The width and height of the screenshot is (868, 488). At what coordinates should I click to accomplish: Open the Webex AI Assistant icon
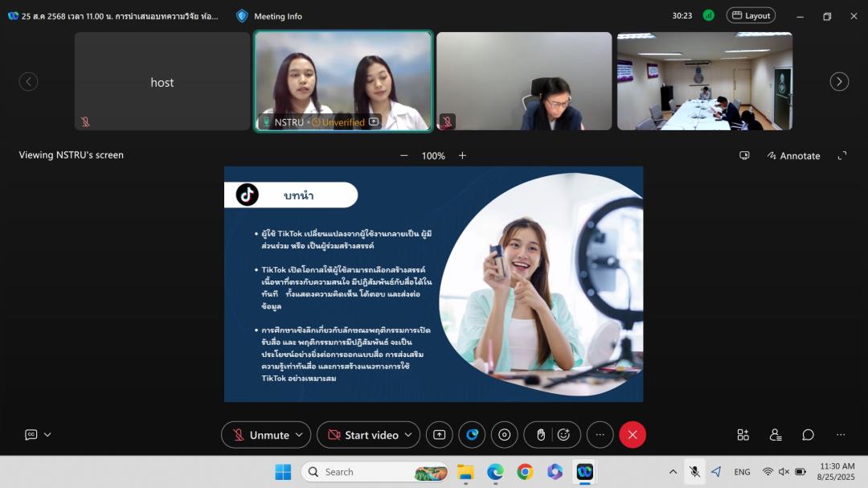[x=472, y=435]
